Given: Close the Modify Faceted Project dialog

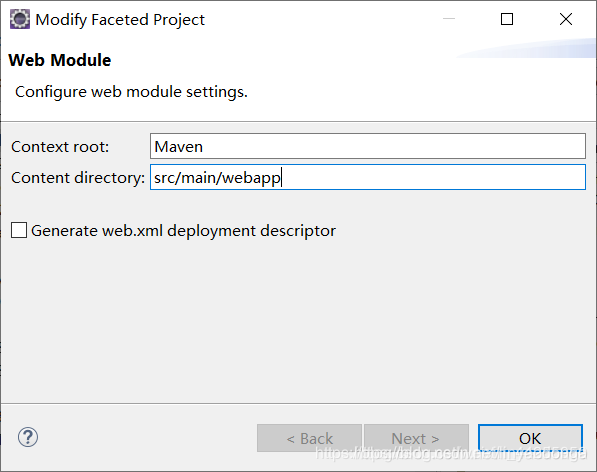Looking at the screenshot, I should pos(566,19).
